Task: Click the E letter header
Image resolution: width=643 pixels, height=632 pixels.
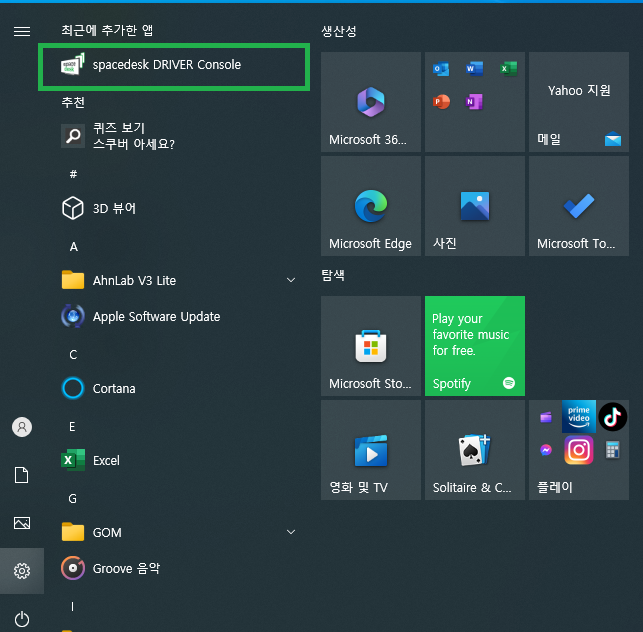Action: 72,427
